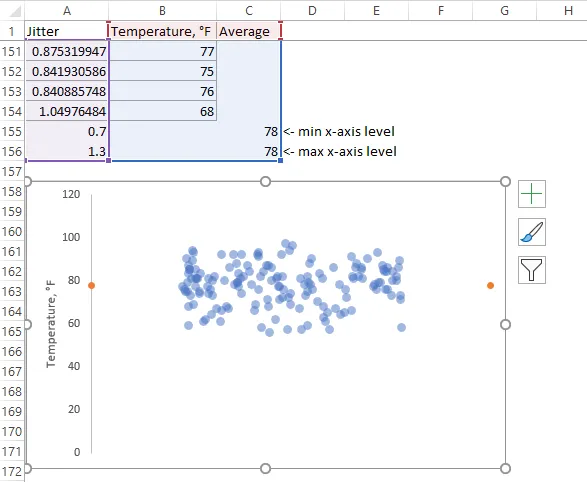Click the Temperature, °F axis title
The height and width of the screenshot is (482, 587).
click(x=51, y=324)
